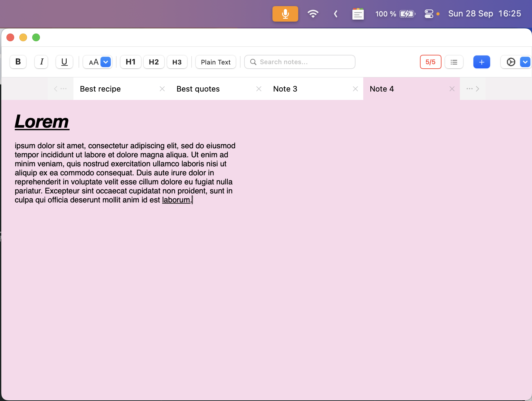Apply Heading 3 style
The height and width of the screenshot is (401, 532).
177,62
